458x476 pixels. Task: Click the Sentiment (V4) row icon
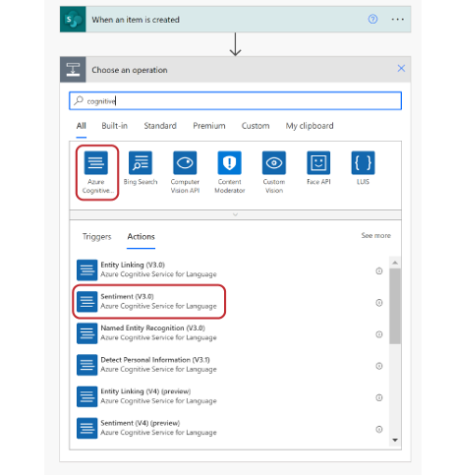point(87,429)
